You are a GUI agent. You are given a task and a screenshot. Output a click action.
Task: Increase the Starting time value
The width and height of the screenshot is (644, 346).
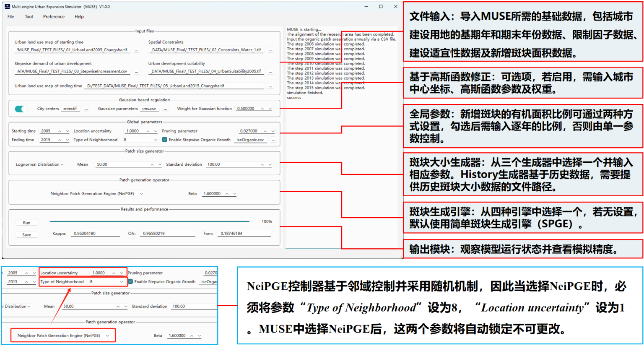(60, 131)
